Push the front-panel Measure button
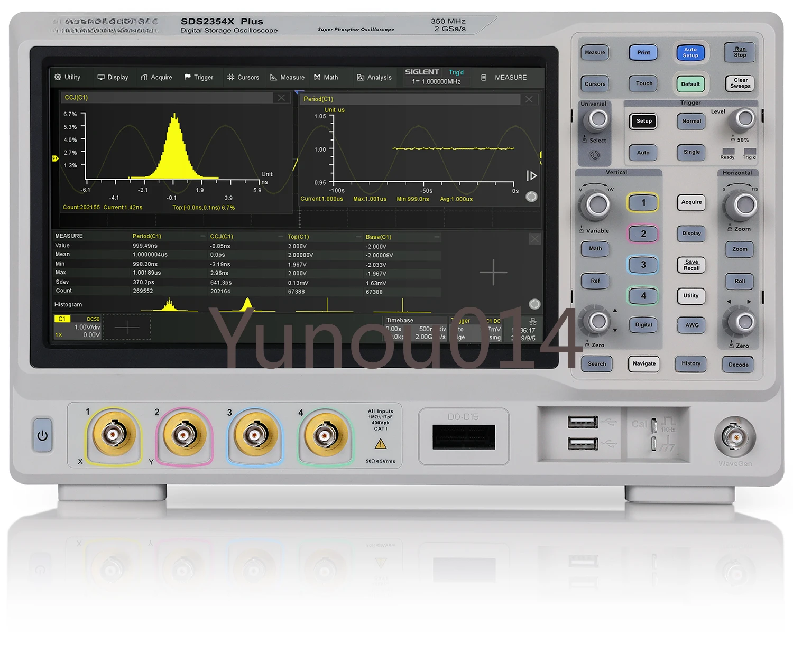The image size is (793, 672). click(x=595, y=52)
